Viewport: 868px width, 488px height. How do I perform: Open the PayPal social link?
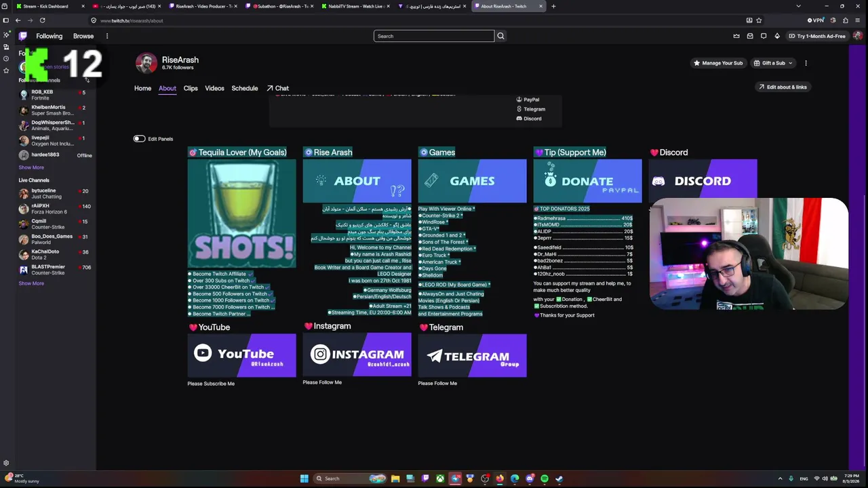coord(528,100)
